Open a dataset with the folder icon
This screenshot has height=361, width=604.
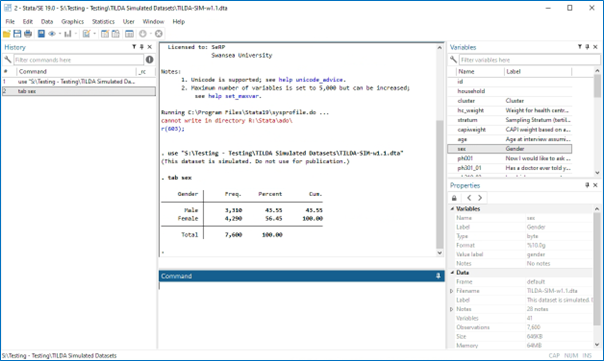coord(7,34)
